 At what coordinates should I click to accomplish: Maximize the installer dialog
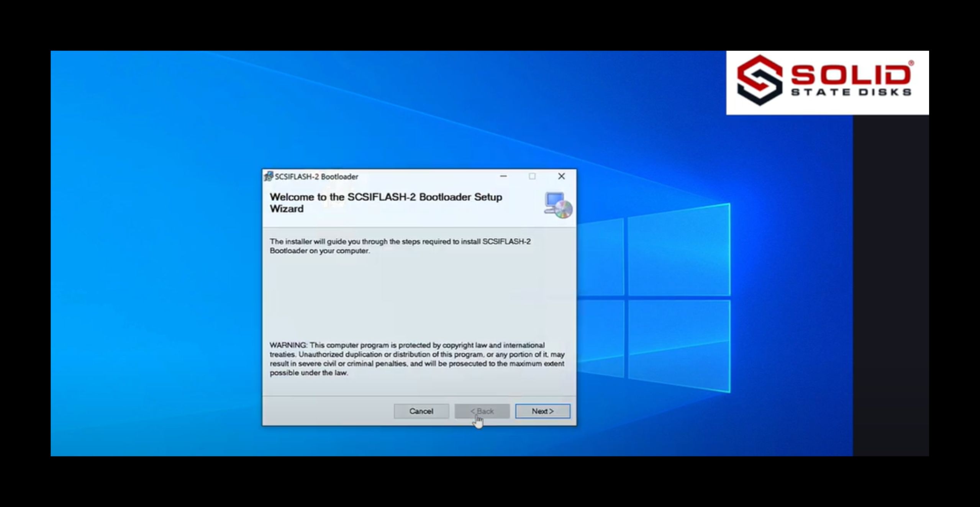532,177
